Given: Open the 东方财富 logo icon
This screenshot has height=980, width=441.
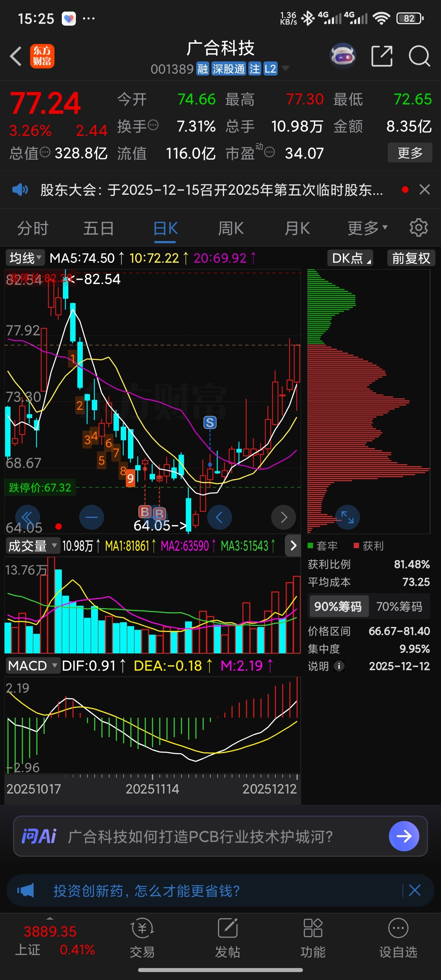Looking at the screenshot, I should tap(42, 56).
